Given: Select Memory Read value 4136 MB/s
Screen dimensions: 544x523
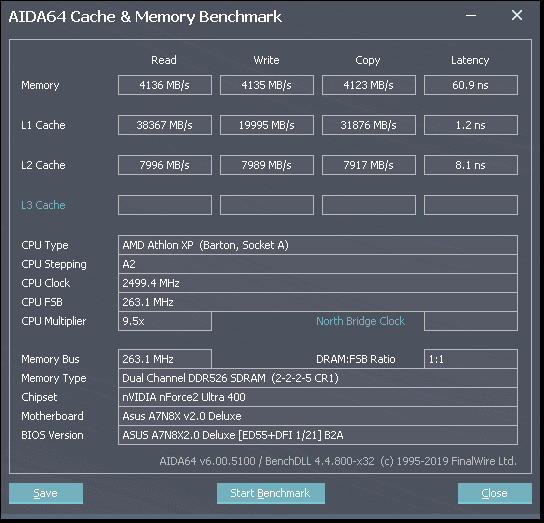Looking at the screenshot, I should [x=165, y=85].
